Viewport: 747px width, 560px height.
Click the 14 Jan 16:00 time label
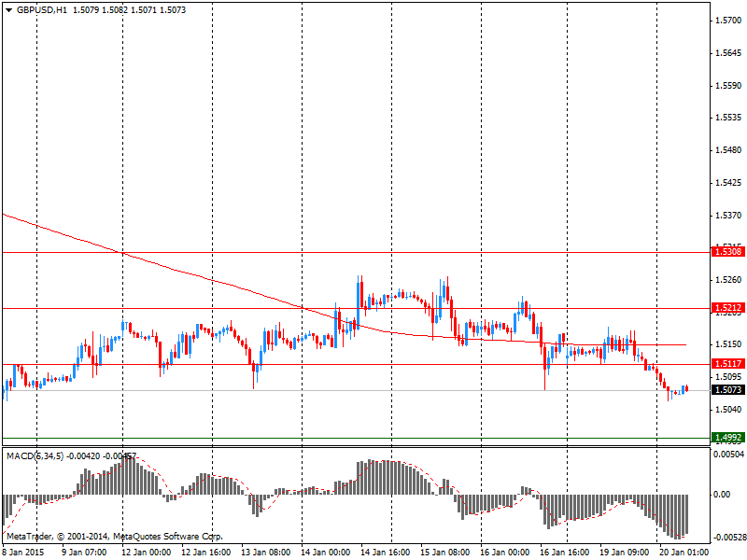(x=385, y=553)
